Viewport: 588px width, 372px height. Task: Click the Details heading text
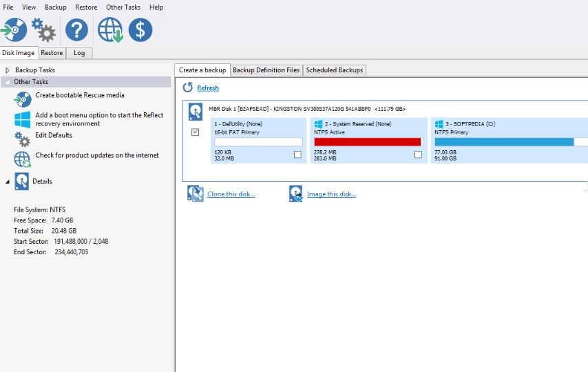click(x=43, y=181)
